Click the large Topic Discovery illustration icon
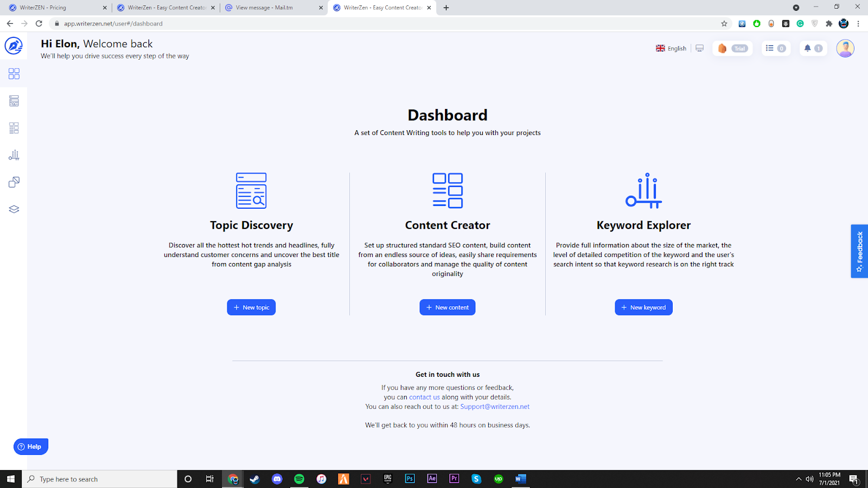This screenshot has width=868, height=488. tap(251, 190)
